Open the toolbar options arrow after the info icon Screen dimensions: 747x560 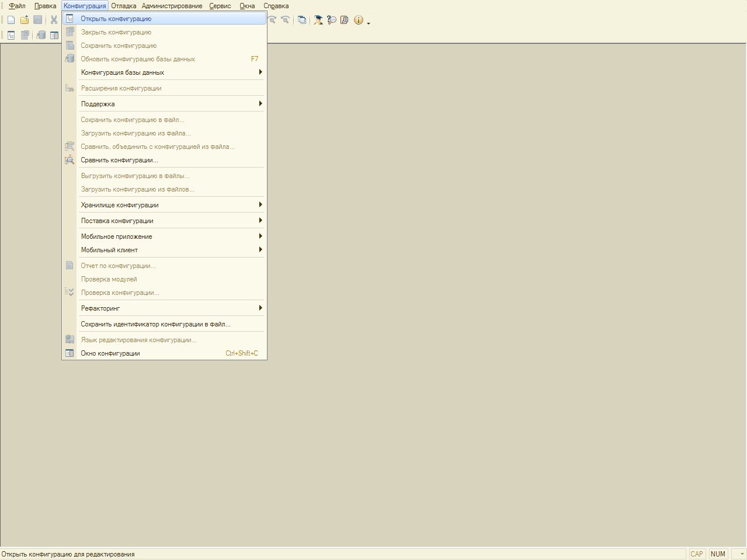[369, 22]
